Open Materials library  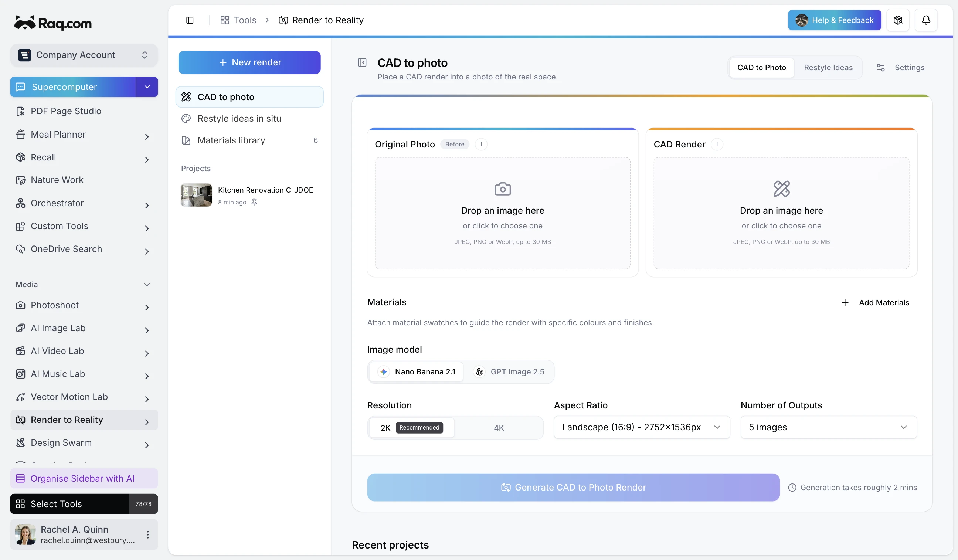pyautogui.click(x=249, y=140)
